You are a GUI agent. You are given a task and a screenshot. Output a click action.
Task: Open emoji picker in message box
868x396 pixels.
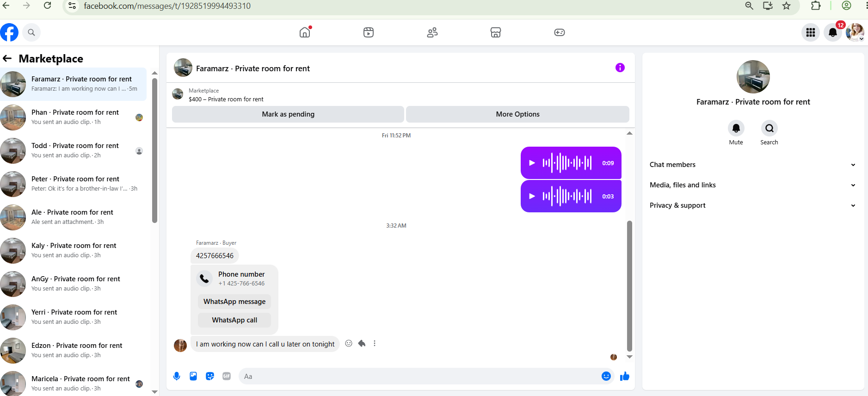coord(606,376)
